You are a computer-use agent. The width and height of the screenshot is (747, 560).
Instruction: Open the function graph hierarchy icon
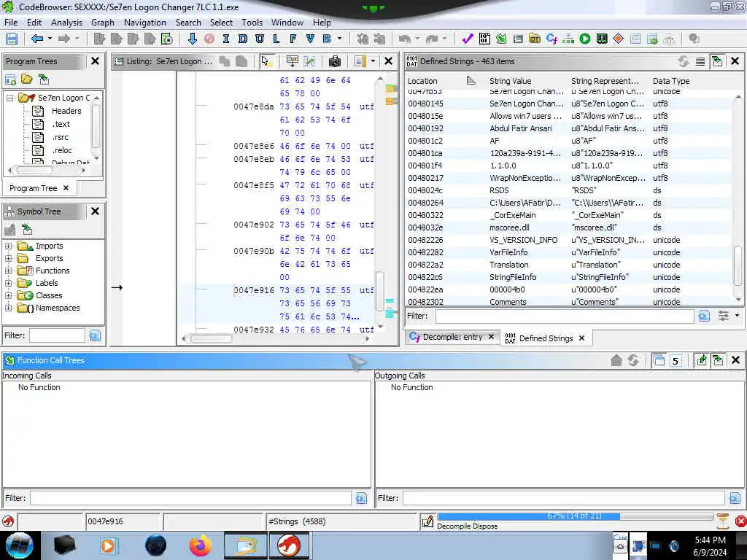[568, 39]
